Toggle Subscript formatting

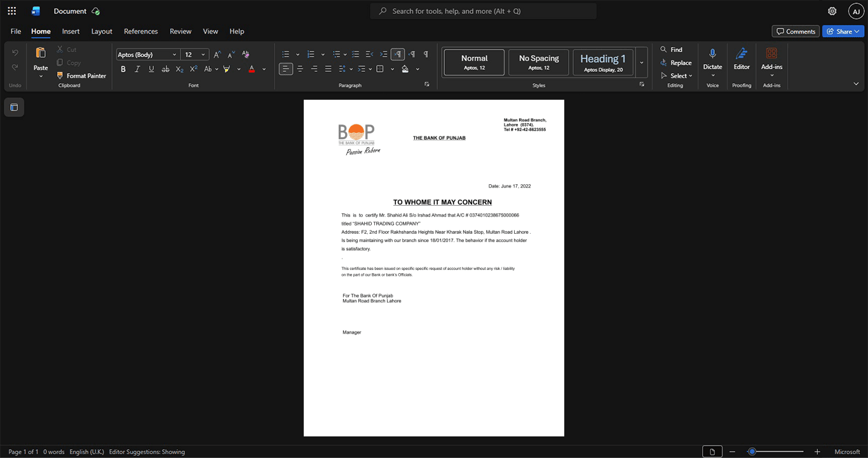179,69
